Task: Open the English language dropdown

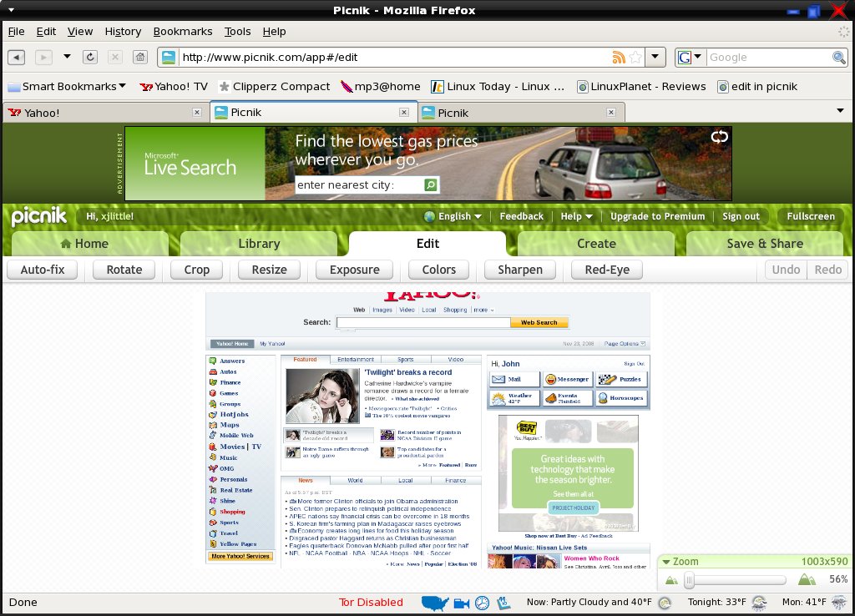Action: tap(453, 216)
